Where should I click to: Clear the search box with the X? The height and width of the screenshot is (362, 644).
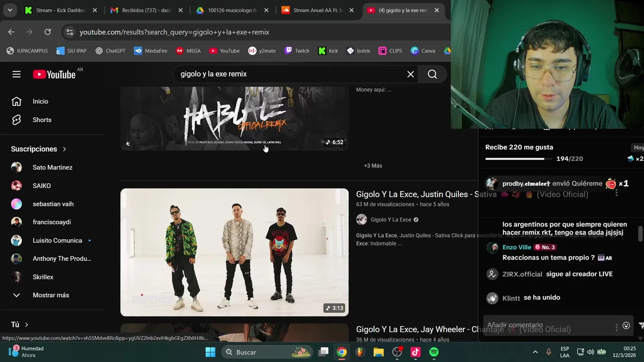point(411,74)
